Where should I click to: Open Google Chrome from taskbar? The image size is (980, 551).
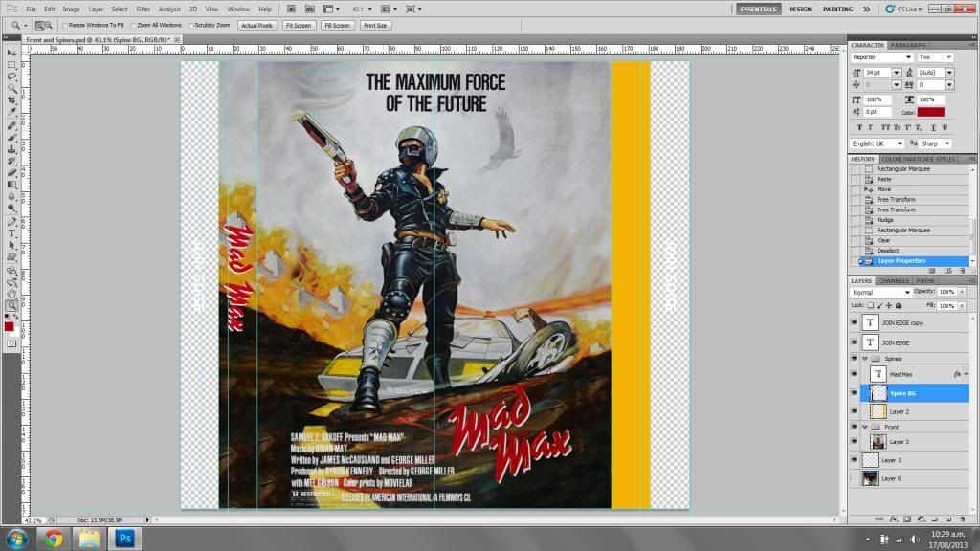(54, 539)
